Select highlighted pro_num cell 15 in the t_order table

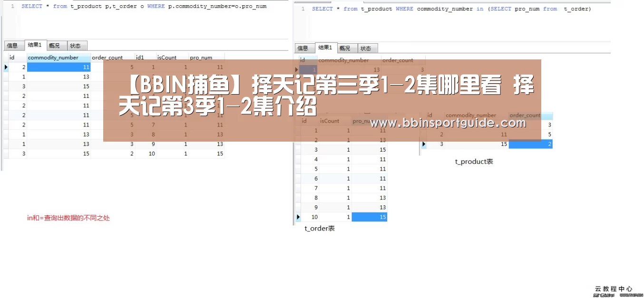pos(370,217)
